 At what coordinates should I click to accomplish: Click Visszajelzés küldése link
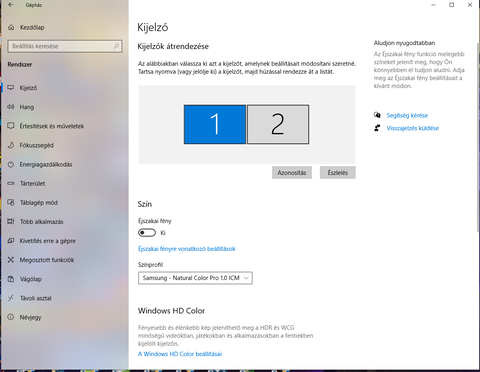413,128
